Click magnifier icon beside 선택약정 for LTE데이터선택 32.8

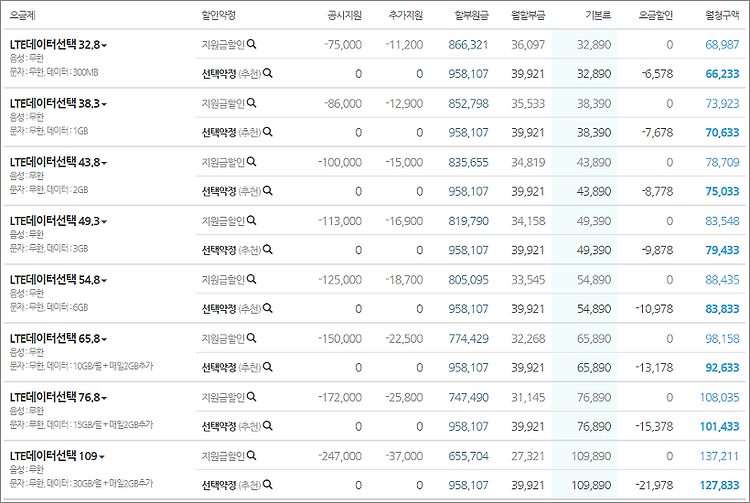(x=268, y=74)
